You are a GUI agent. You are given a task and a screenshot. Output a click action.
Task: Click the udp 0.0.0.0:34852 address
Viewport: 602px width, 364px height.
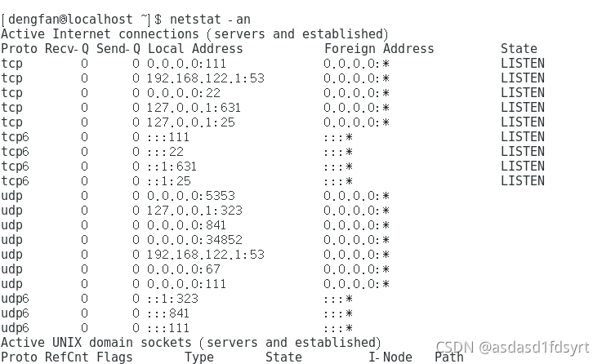[194, 240]
